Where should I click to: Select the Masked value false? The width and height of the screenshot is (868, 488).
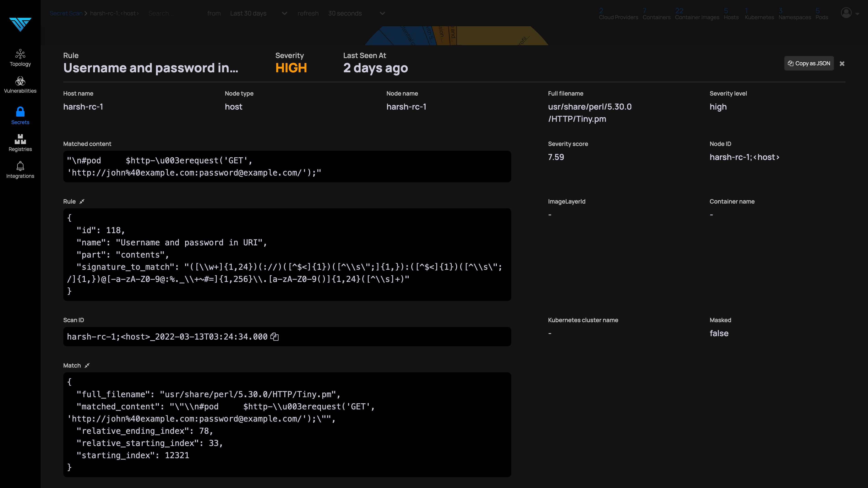[x=719, y=333]
